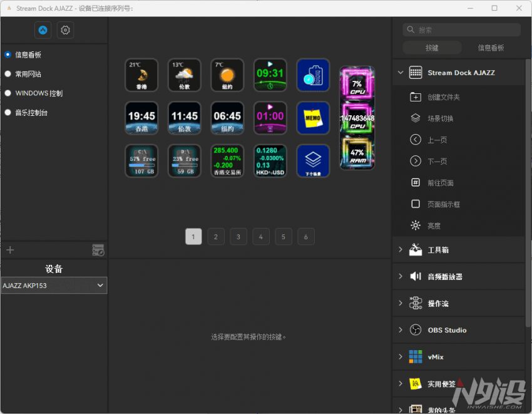This screenshot has height=414, width=532.
Task: Open scene management icon beside plus
Action: [x=98, y=250]
